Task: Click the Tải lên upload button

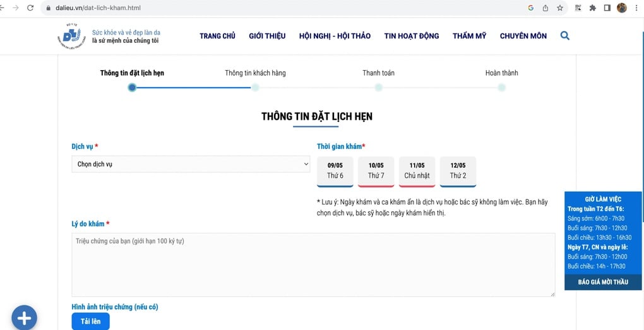Action: click(x=90, y=321)
